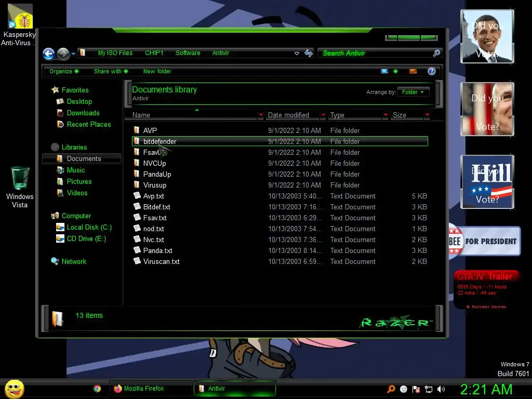
Task: Open the Share with menu
Action: pyautogui.click(x=111, y=71)
